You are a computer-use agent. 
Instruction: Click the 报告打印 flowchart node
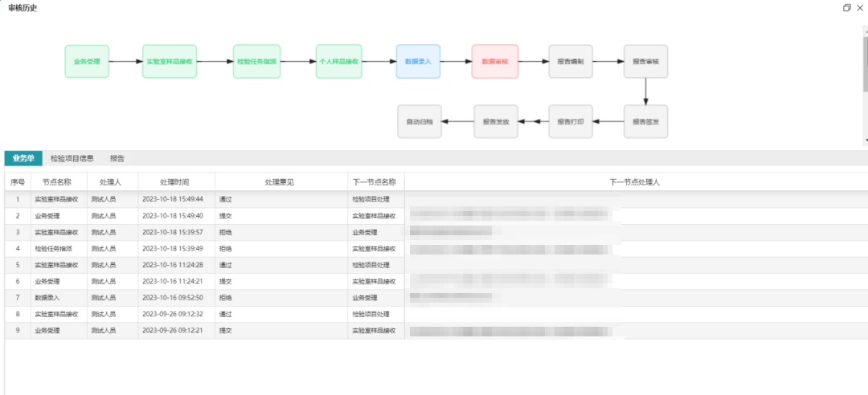(571, 122)
